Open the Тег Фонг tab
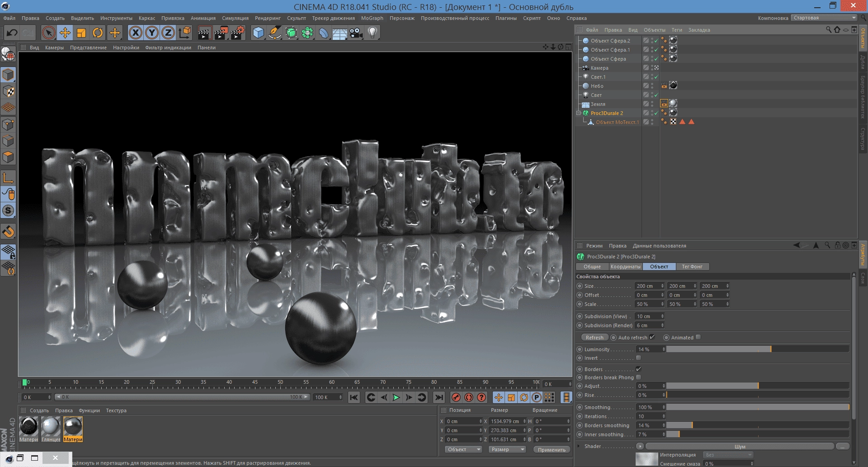 coord(692,267)
